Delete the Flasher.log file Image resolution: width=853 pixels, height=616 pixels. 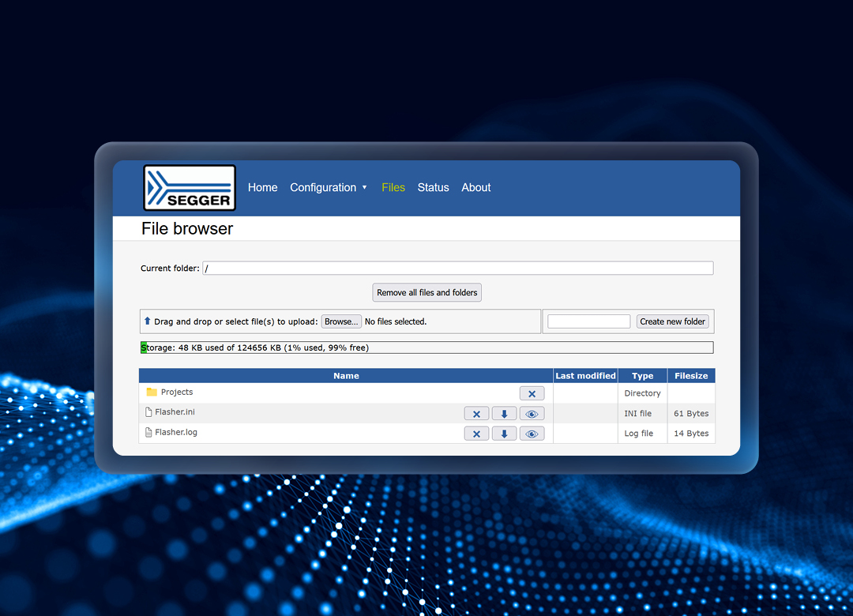coord(476,434)
